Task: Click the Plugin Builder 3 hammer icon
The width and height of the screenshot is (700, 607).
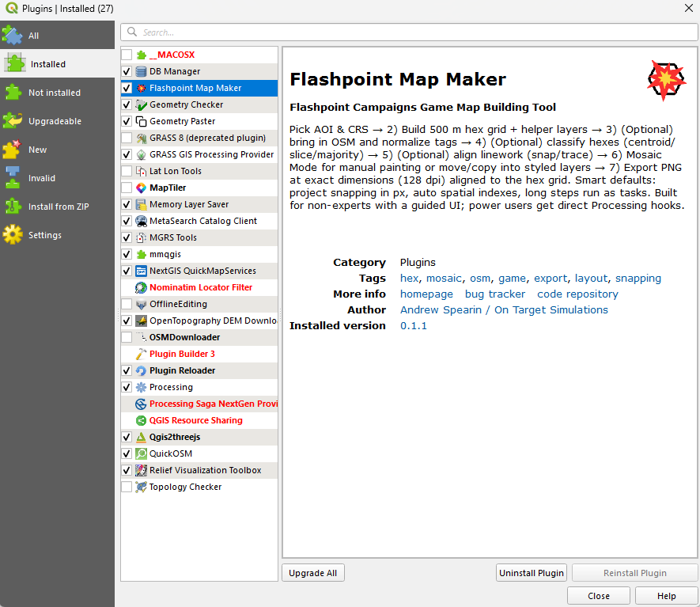Action: (x=141, y=354)
